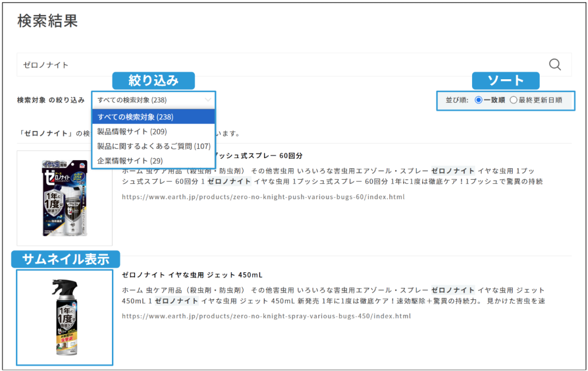This screenshot has height=371, width=588.
Task: Click the 検索結果 page heading
Action: [x=47, y=21]
